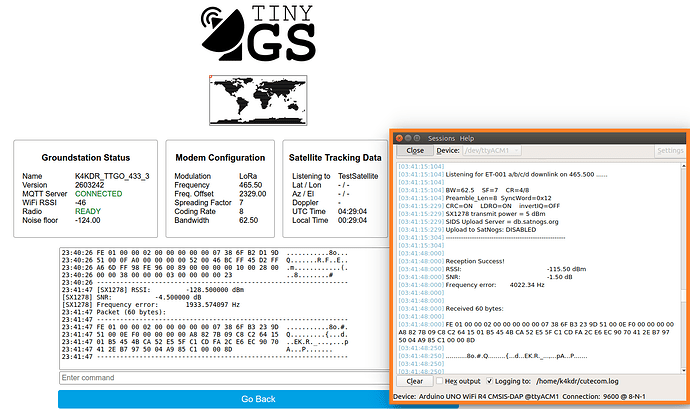The image size is (690, 409).
Task: Expand the Device /dev/ttyACM1 dropdown
Action: pyautogui.click(x=492, y=151)
